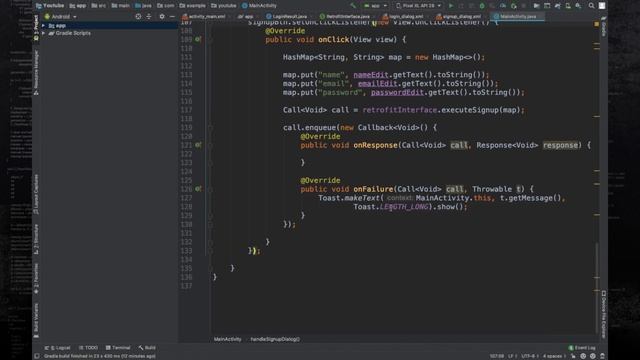Click the java folder in navigation bar

tap(143, 6)
